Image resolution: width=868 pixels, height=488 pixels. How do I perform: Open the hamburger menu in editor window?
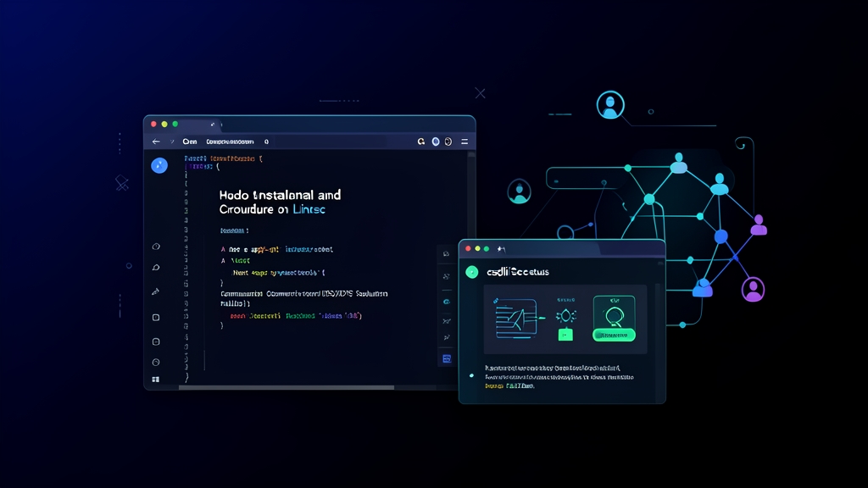click(x=465, y=141)
